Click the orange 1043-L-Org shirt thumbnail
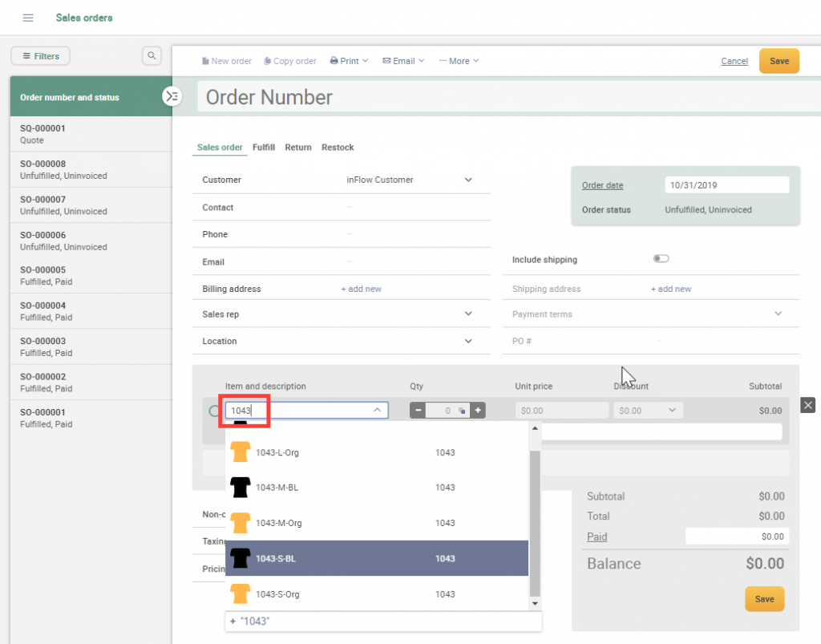Viewport: 821px width, 644px height. [241, 452]
